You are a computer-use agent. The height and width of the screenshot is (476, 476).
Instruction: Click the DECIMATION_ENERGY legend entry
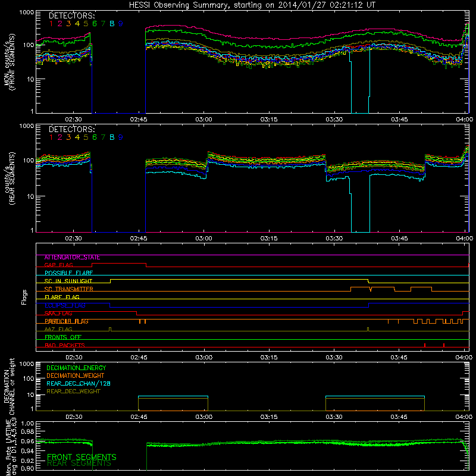(x=77, y=368)
